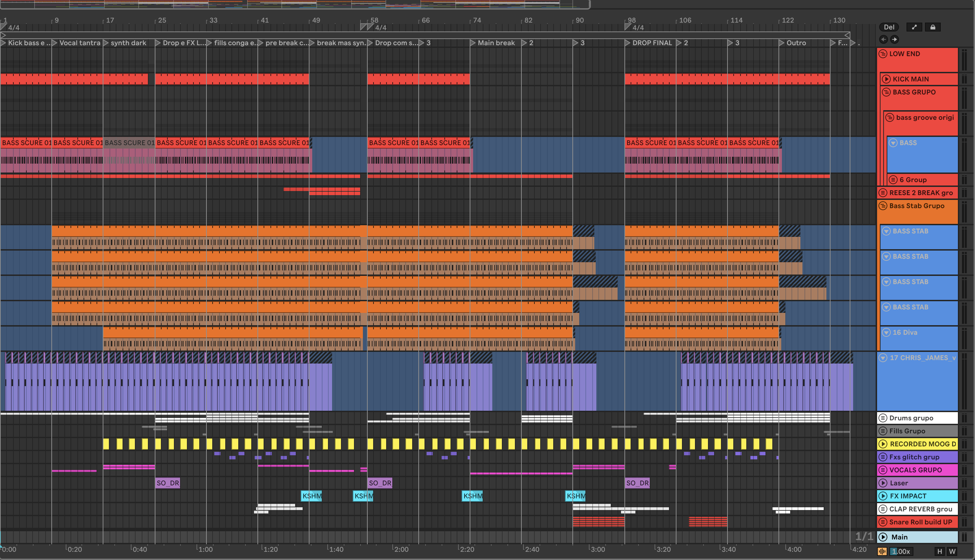Toggle the orange waveform view button
The width and height of the screenshot is (975, 560).
click(x=882, y=551)
